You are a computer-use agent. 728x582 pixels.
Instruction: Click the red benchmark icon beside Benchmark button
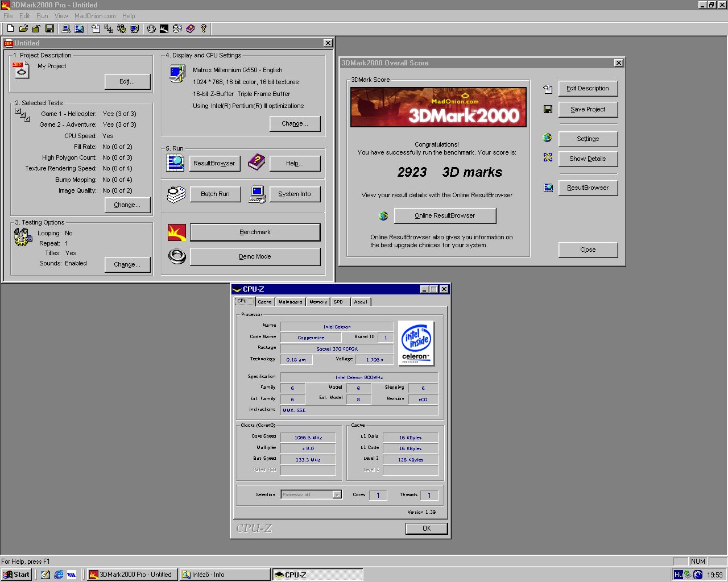(177, 232)
